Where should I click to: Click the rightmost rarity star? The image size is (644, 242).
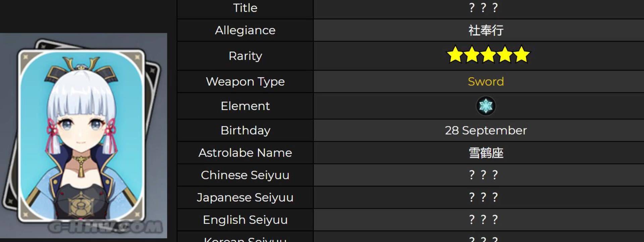522,55
